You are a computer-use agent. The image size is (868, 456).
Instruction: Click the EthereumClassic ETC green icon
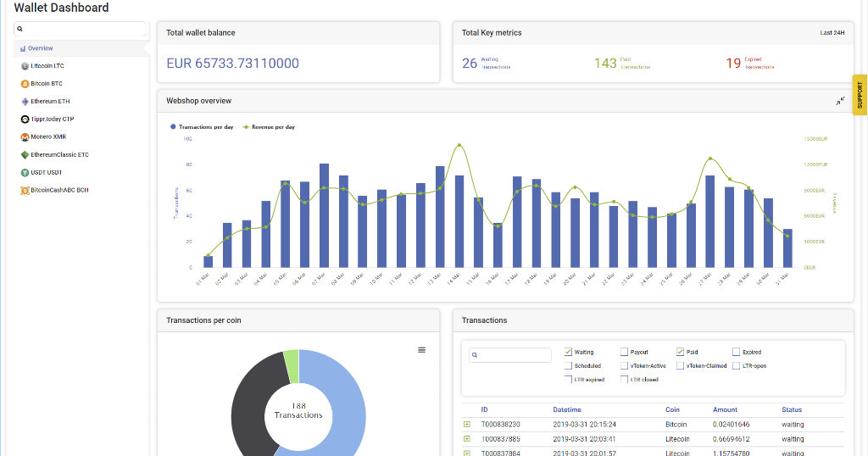(x=25, y=155)
